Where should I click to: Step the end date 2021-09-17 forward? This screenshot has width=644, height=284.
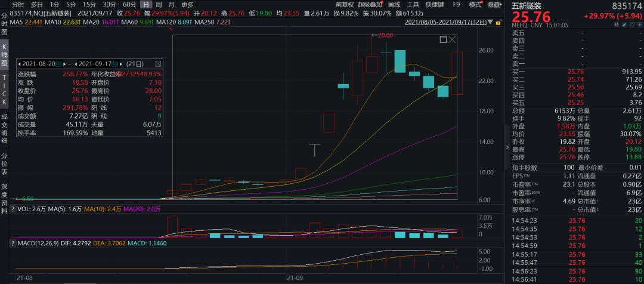click(122, 63)
